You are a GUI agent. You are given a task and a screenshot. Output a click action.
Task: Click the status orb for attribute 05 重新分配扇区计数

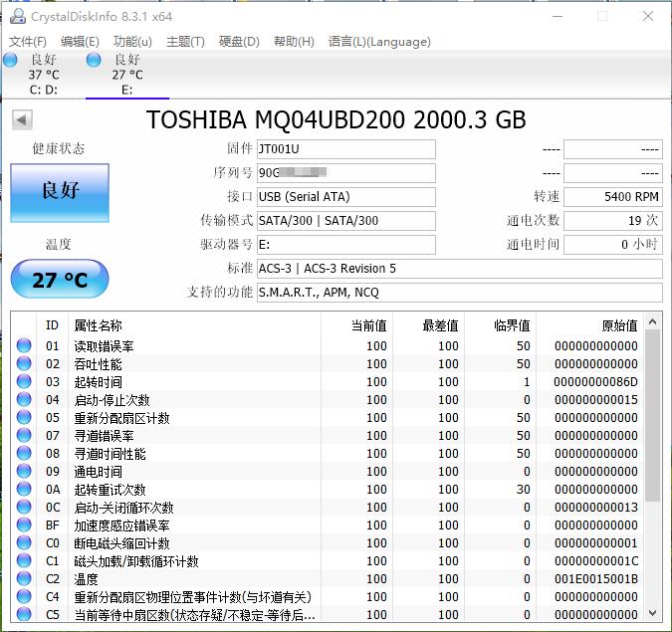tap(25, 418)
